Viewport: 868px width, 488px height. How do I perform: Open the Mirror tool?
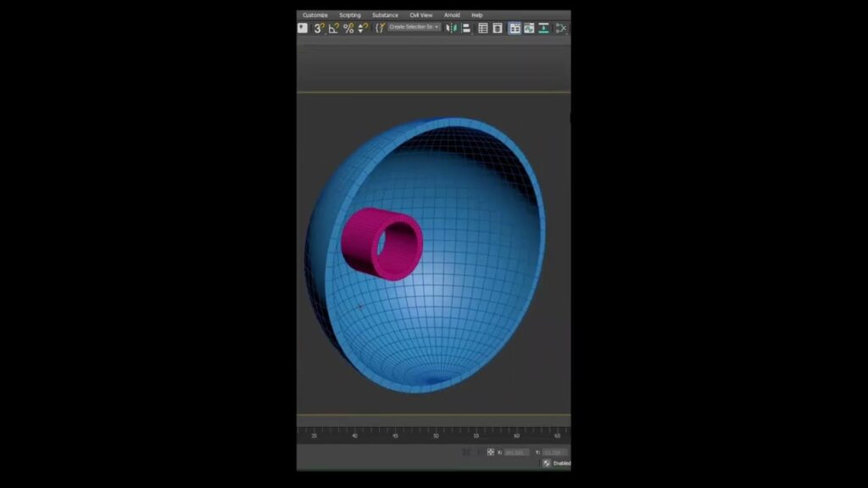click(x=449, y=28)
